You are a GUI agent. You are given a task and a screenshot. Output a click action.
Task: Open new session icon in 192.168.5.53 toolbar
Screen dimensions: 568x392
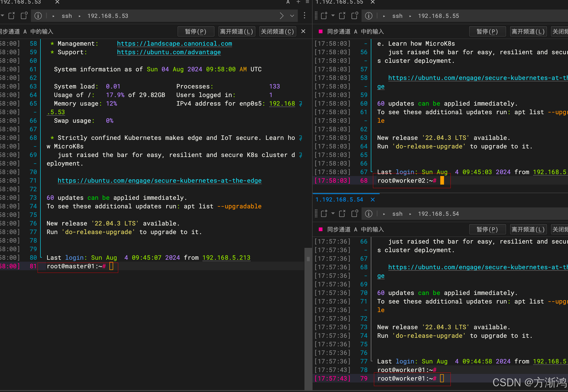coord(12,16)
